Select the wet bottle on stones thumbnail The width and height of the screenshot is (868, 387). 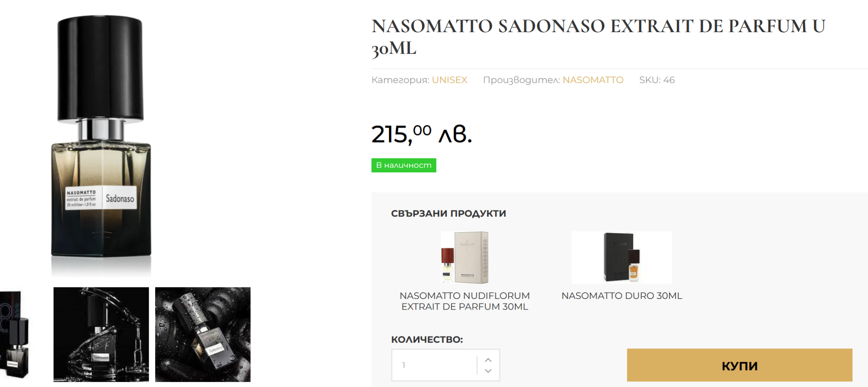coord(203,334)
